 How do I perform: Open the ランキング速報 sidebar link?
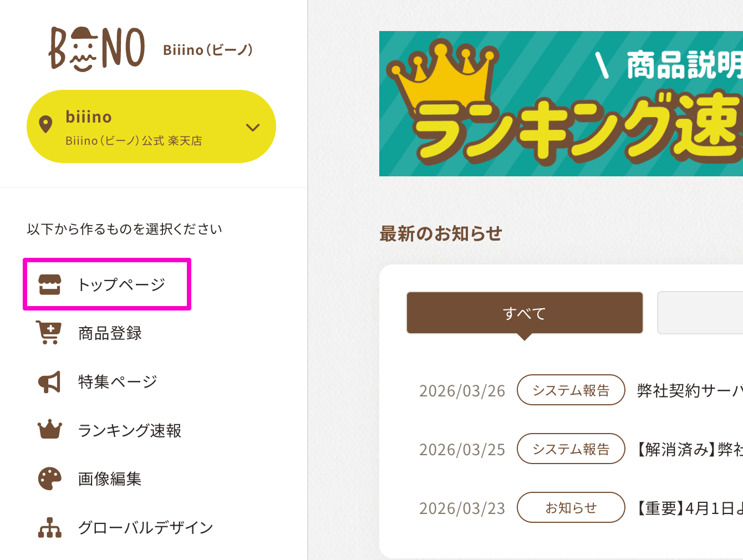click(x=130, y=430)
